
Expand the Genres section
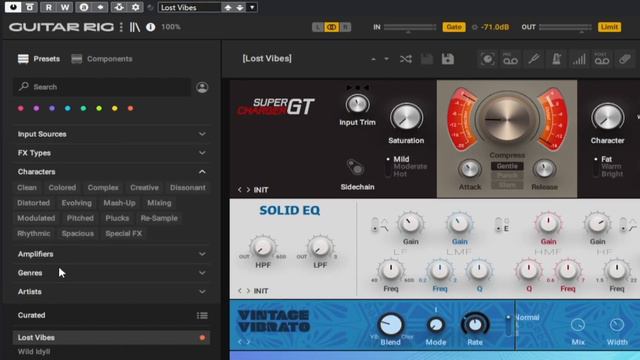pos(111,273)
